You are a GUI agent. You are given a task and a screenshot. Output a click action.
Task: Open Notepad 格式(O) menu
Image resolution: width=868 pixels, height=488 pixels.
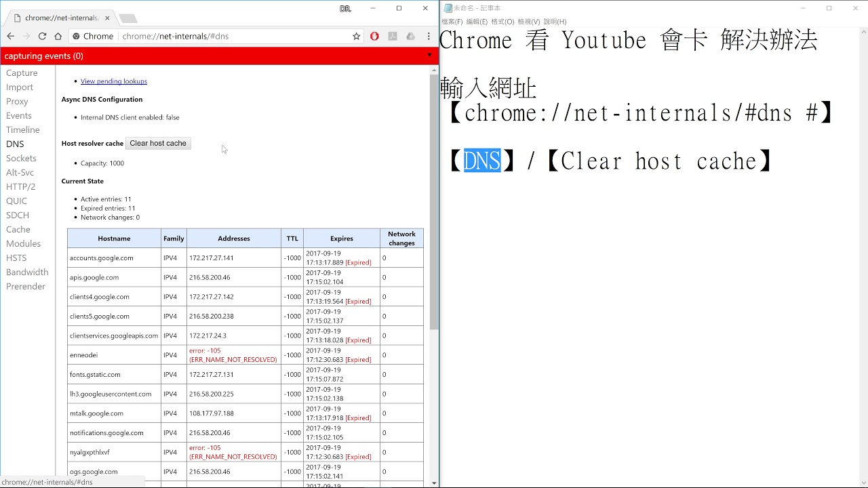pos(502,22)
